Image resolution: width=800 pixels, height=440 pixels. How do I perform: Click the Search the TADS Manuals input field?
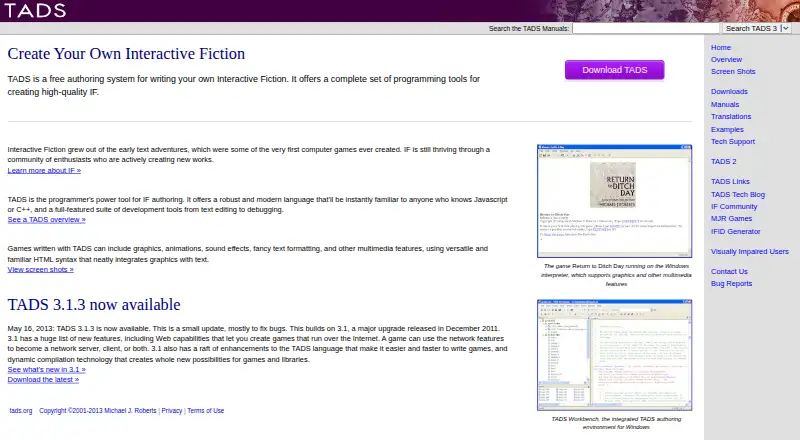[646, 29]
